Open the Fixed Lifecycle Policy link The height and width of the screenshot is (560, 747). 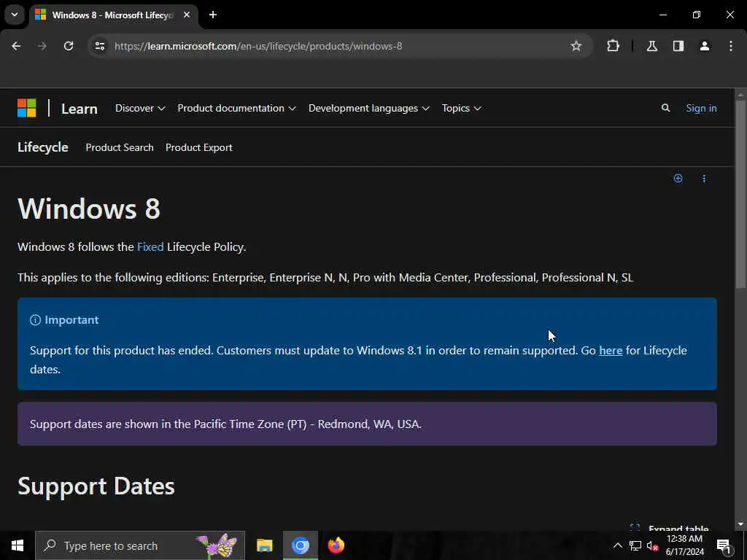click(150, 246)
